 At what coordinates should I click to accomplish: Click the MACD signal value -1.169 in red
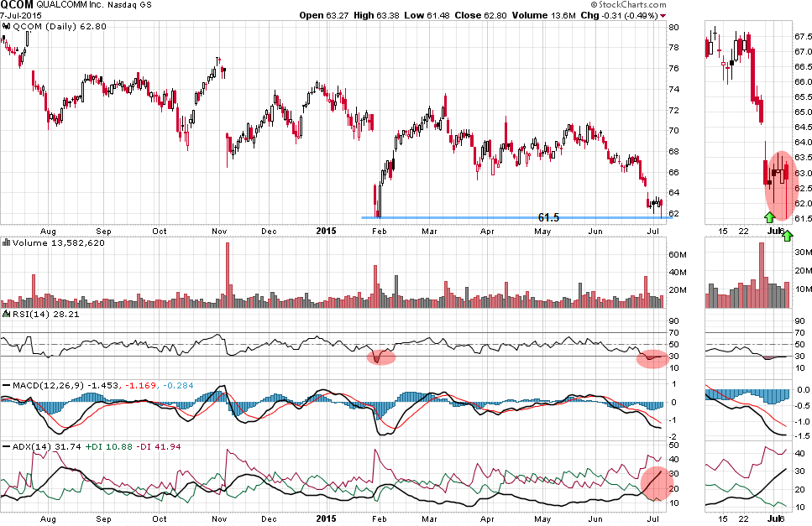(141, 385)
